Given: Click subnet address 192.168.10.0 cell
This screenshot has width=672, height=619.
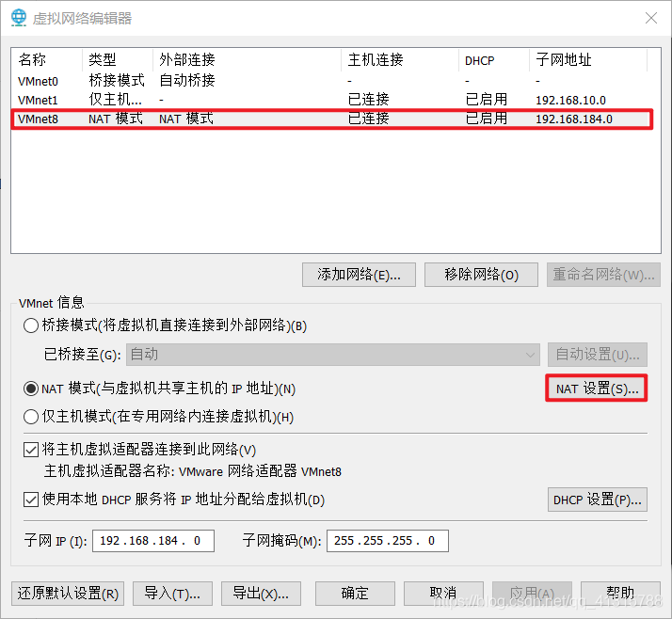Looking at the screenshot, I should coord(570,101).
